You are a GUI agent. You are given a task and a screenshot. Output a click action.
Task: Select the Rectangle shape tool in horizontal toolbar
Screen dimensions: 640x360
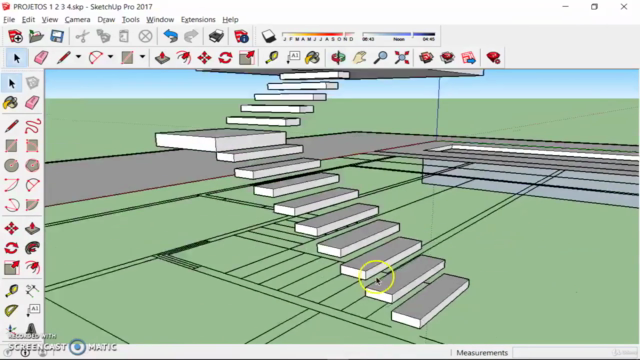(x=127, y=58)
